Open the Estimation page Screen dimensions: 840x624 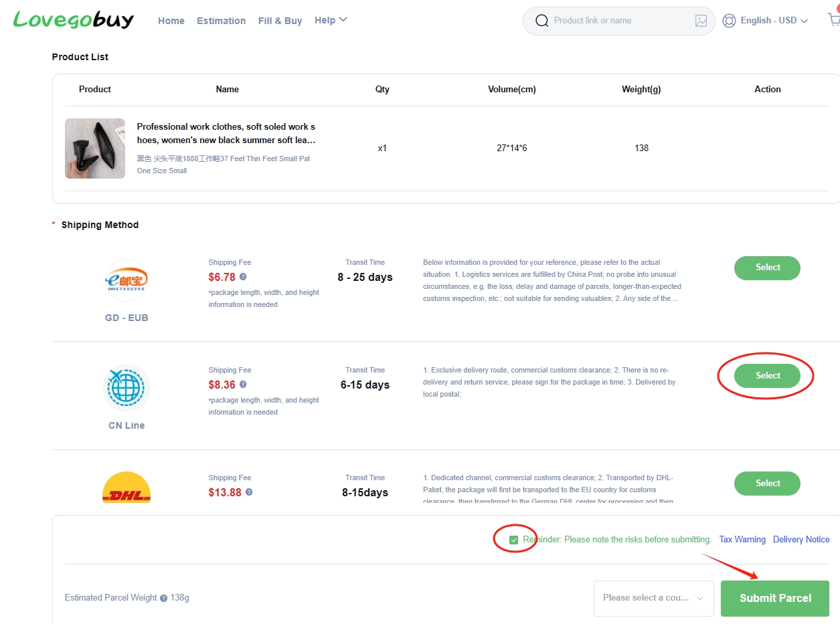coord(221,21)
